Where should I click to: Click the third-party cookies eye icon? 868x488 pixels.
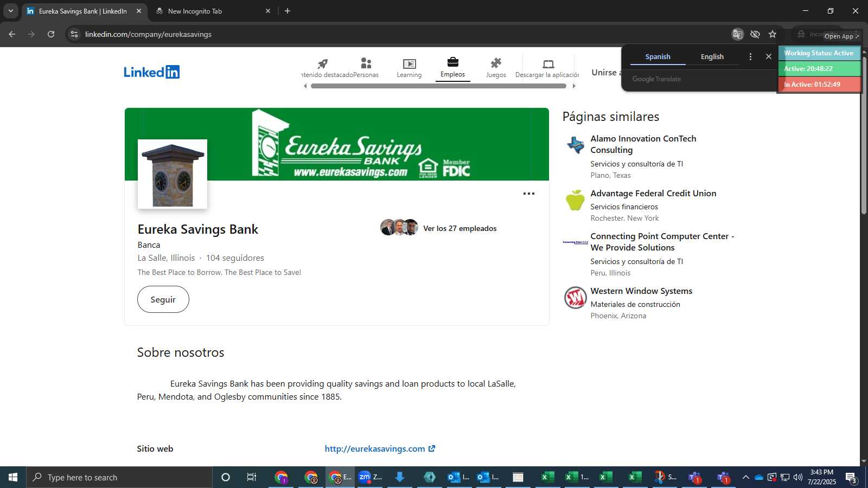coord(755,34)
